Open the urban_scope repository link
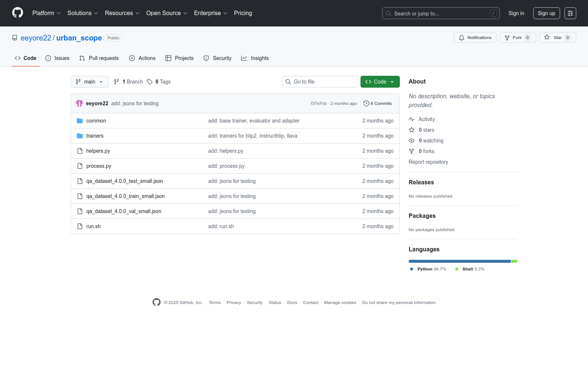588x368 pixels. 79,38
